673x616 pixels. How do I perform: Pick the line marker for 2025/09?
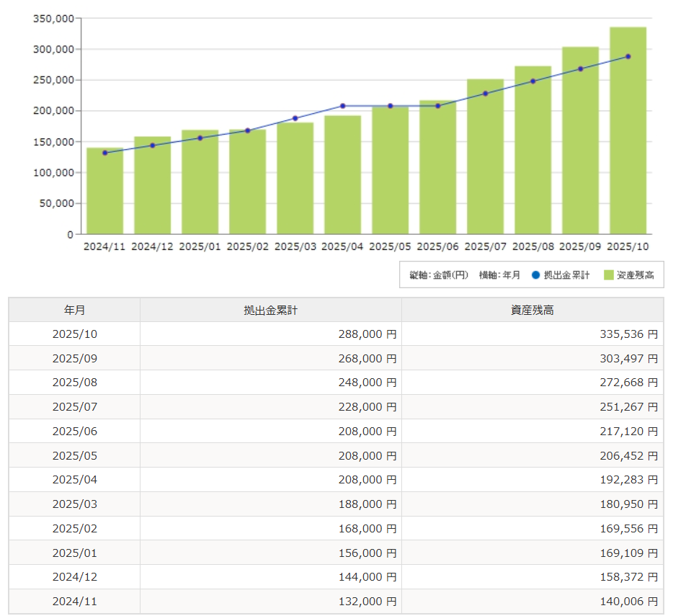coord(580,68)
